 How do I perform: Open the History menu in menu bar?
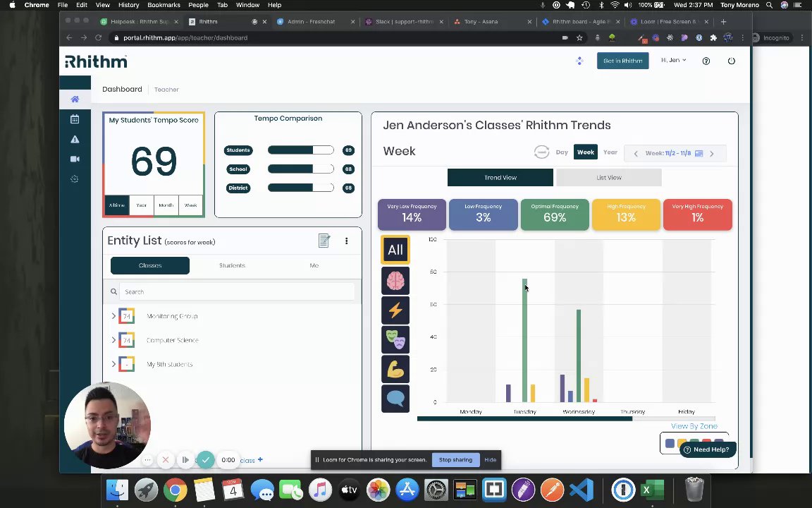point(128,5)
